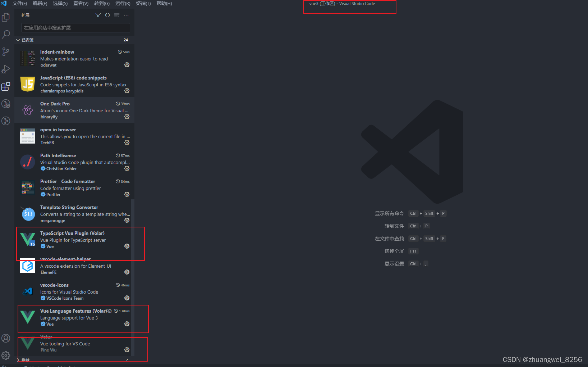Open the 转到(G) menu
Viewport: 588px width, 367px height.
[102, 3]
